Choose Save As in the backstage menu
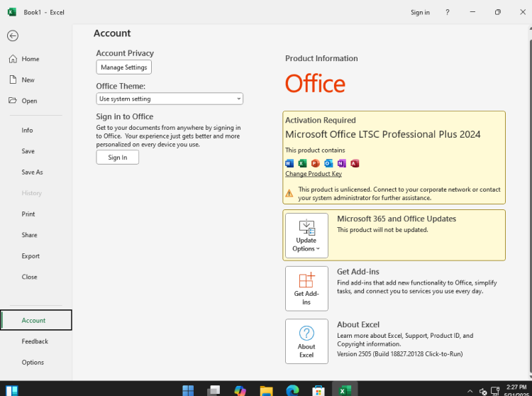Screen dimensions: 532x396 36,172
